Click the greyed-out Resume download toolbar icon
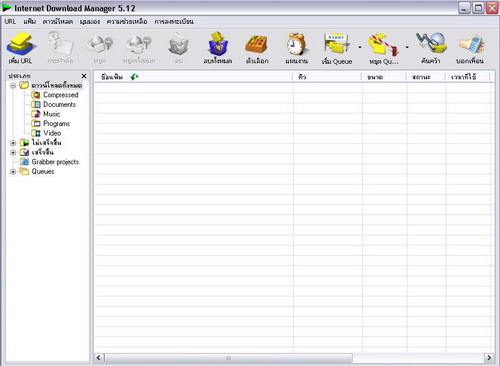 pos(61,44)
